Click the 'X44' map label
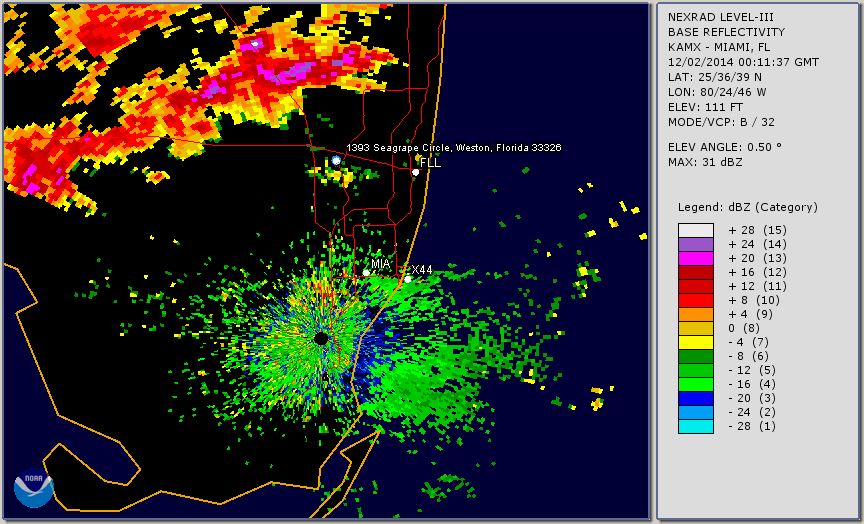Viewport: 864px width, 524px height. tap(422, 269)
